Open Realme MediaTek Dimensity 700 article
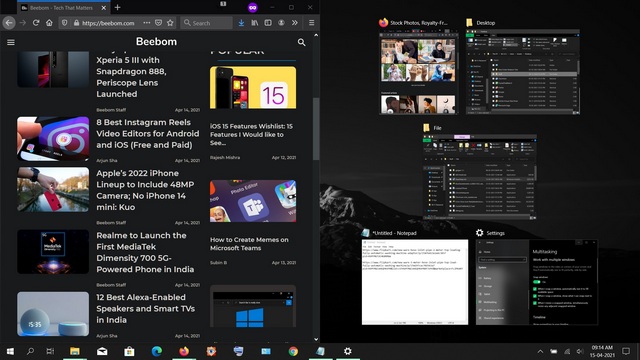Image resolution: width=640 pixels, height=360 pixels. tap(145, 252)
